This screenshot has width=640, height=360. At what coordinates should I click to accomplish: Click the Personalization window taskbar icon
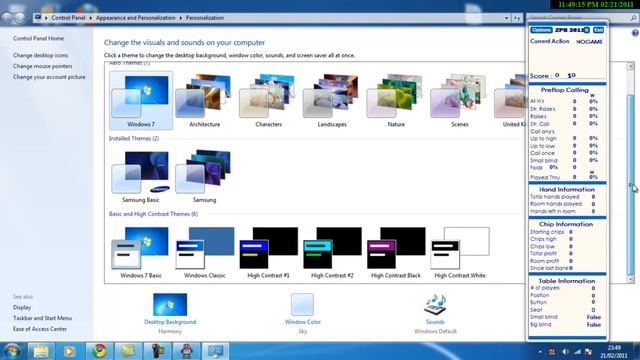216,351
